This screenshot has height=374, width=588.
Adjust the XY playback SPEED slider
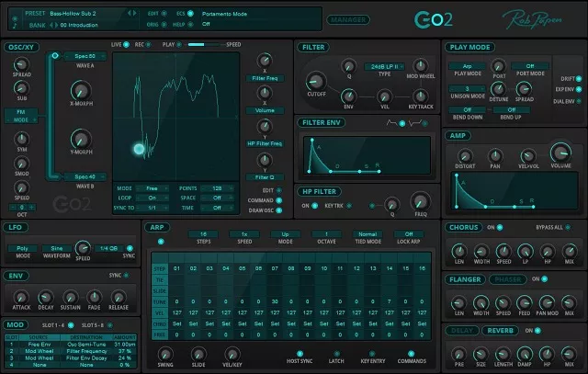pyautogui.click(x=205, y=45)
